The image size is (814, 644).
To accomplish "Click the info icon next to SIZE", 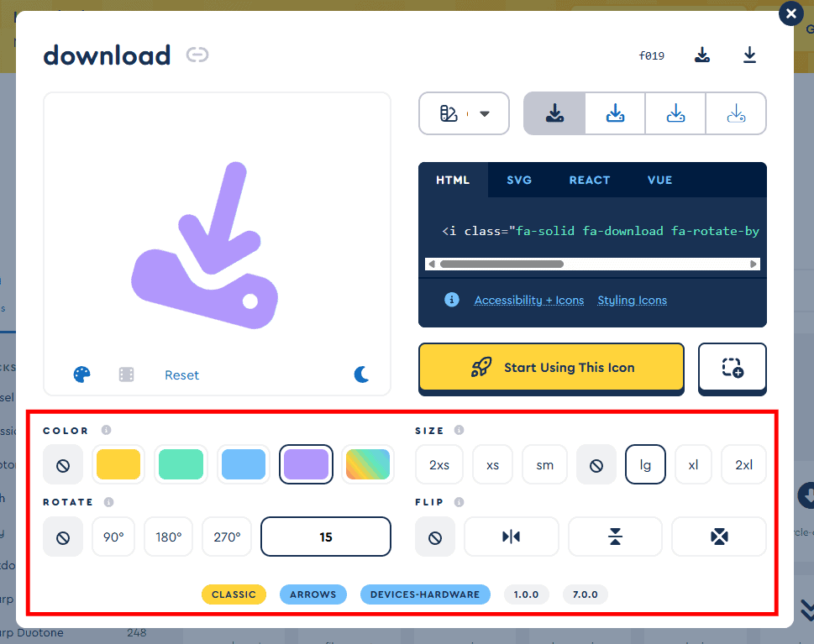I will point(459,431).
